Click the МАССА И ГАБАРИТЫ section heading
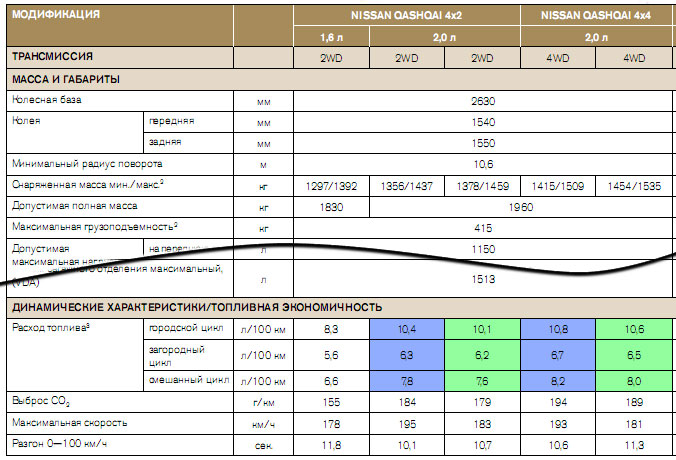This screenshot has height=460, width=676. point(66,79)
